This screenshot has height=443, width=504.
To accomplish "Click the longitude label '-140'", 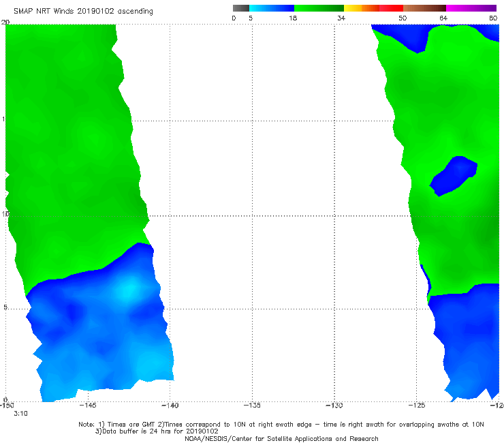I will click(170, 406).
